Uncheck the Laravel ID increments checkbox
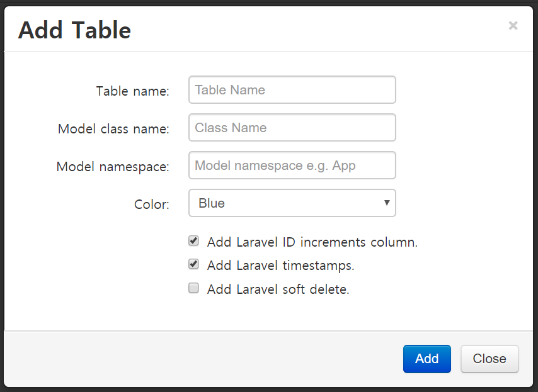The image size is (538, 392). [x=194, y=241]
